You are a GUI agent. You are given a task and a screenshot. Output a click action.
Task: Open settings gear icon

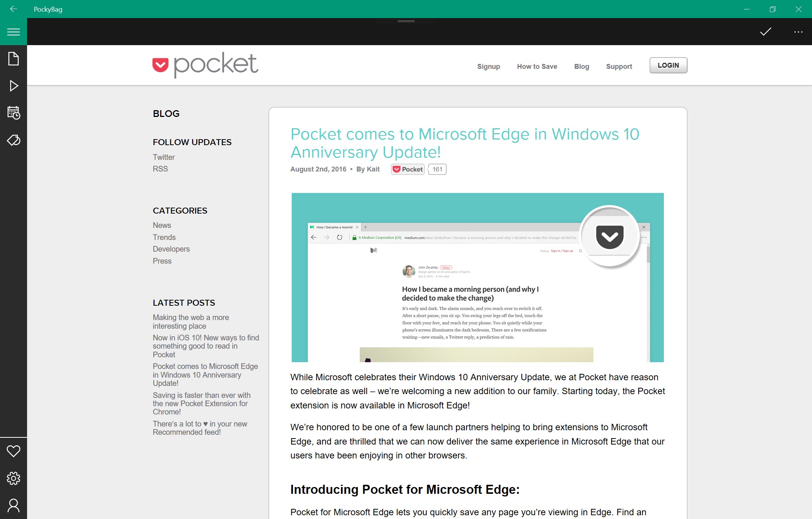(x=14, y=478)
